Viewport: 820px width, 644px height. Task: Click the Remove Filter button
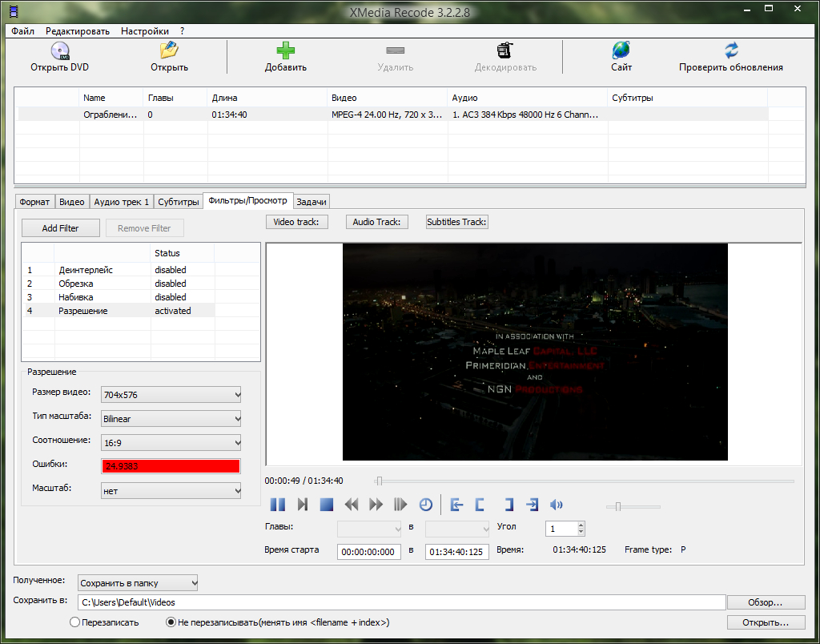pos(144,228)
